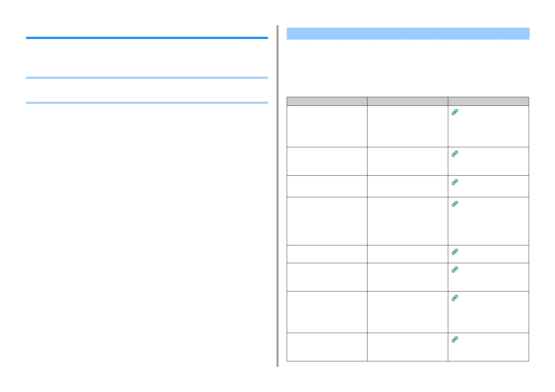Click the middle-column cell of the second table row

(407, 161)
